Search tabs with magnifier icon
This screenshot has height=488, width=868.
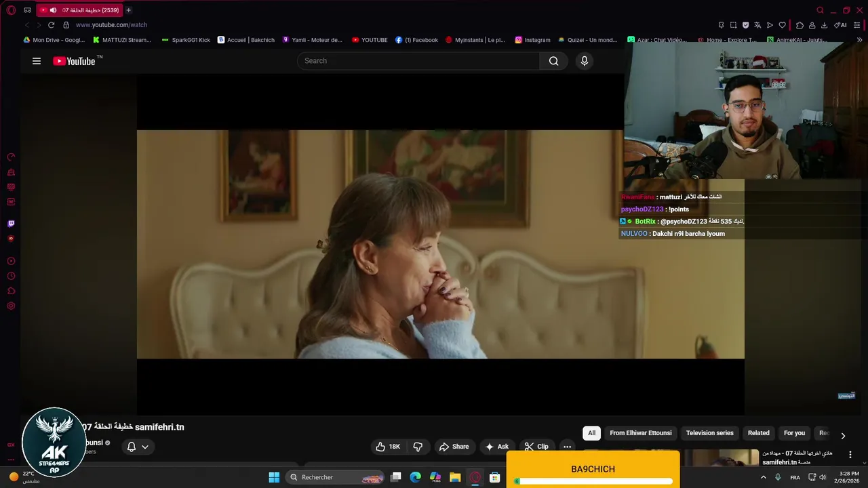click(x=820, y=10)
